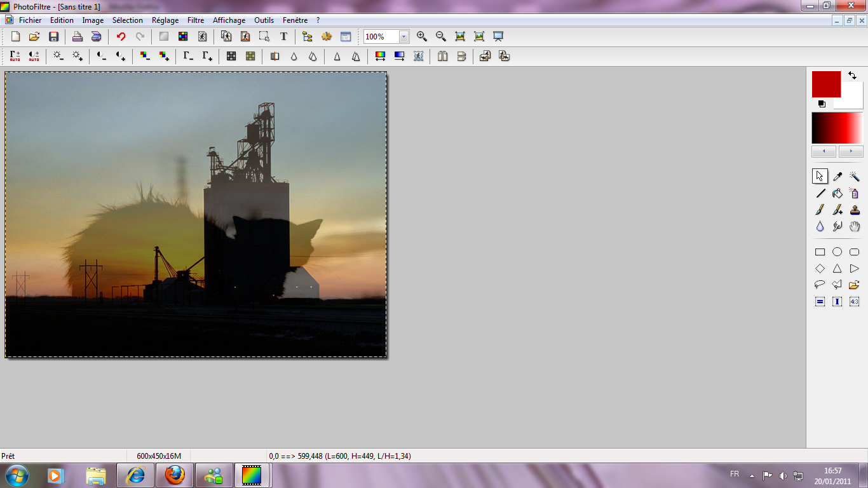This screenshot has height=488, width=868.
Task: Reset colors to black and white
Action: (822, 104)
